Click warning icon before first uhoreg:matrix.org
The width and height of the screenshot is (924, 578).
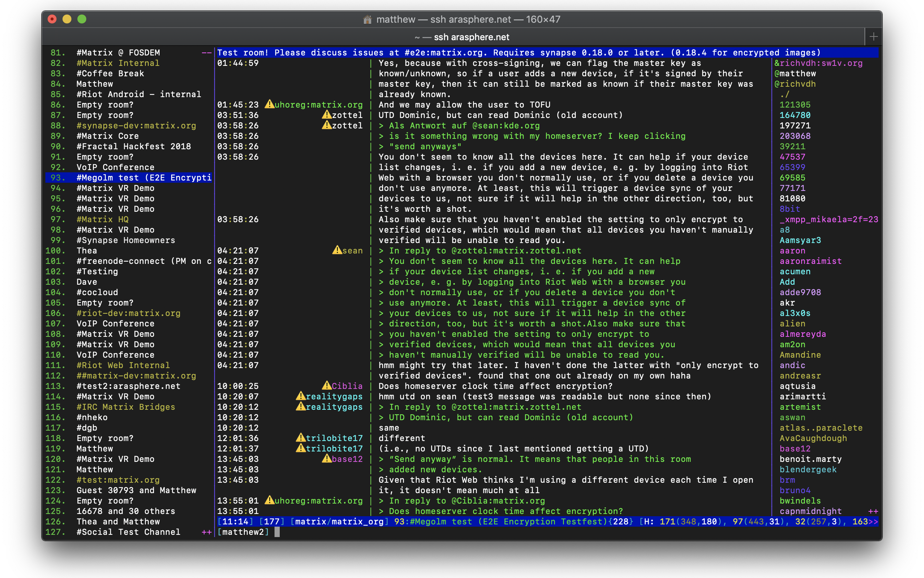[269, 104]
